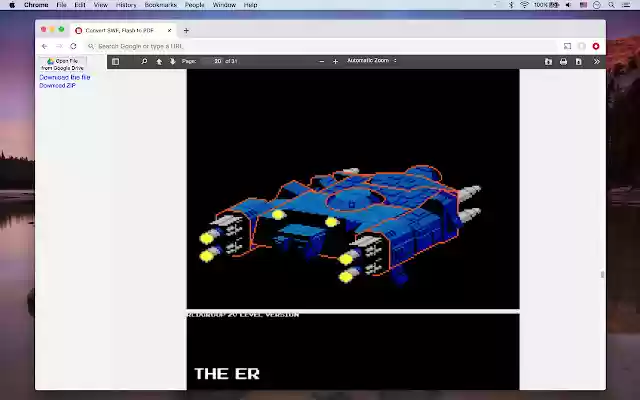Click the page number field
The image size is (640, 400).
coord(214,61)
